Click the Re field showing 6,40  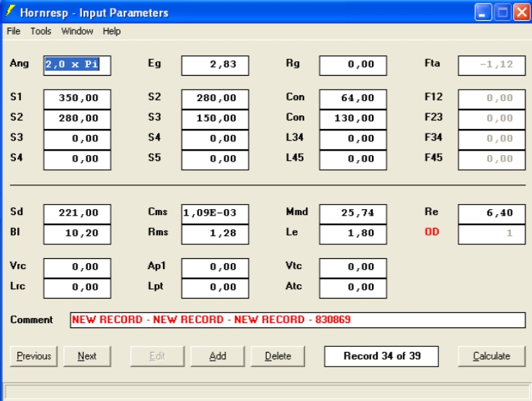(492, 214)
